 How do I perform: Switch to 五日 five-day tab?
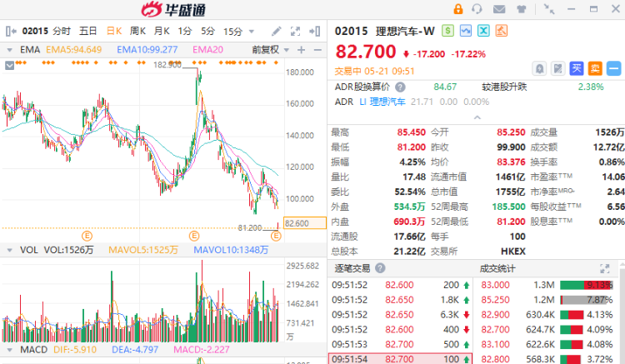87,31
